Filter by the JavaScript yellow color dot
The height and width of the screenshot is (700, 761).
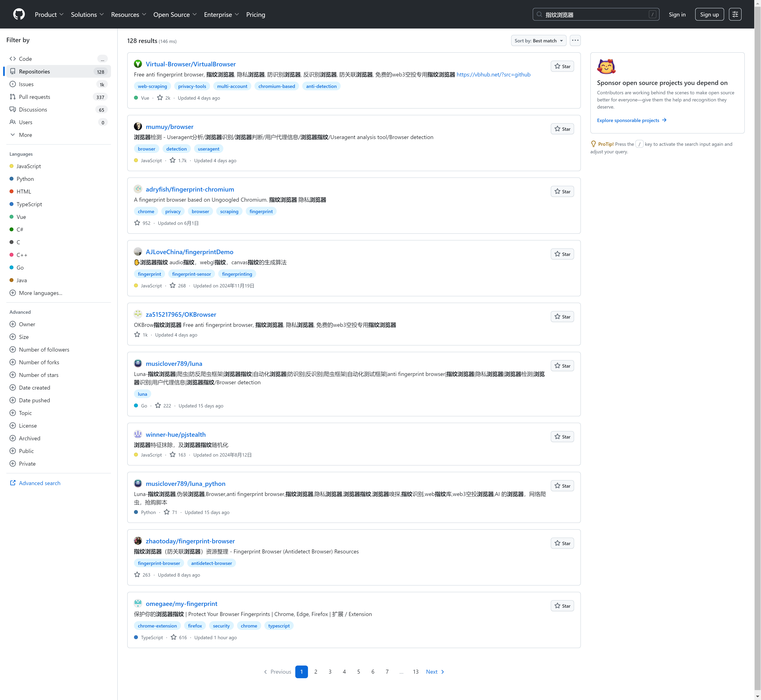(12, 166)
